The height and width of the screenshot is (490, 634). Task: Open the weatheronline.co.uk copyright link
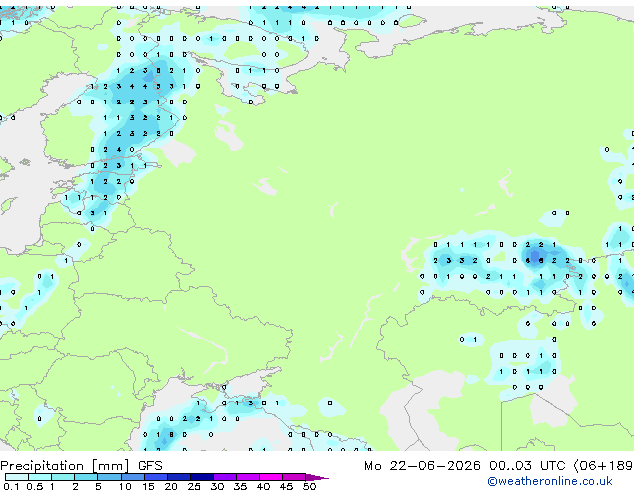tap(550, 481)
